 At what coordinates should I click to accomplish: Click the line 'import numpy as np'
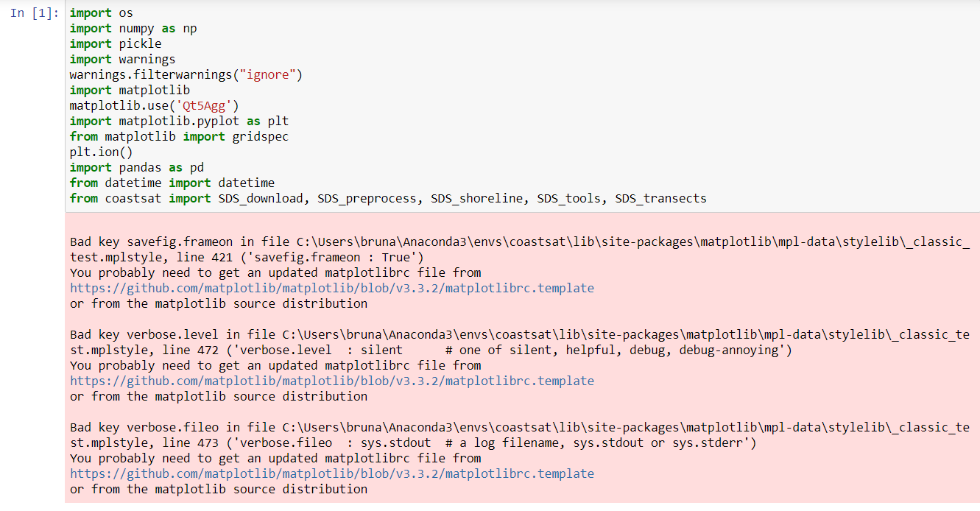point(133,29)
